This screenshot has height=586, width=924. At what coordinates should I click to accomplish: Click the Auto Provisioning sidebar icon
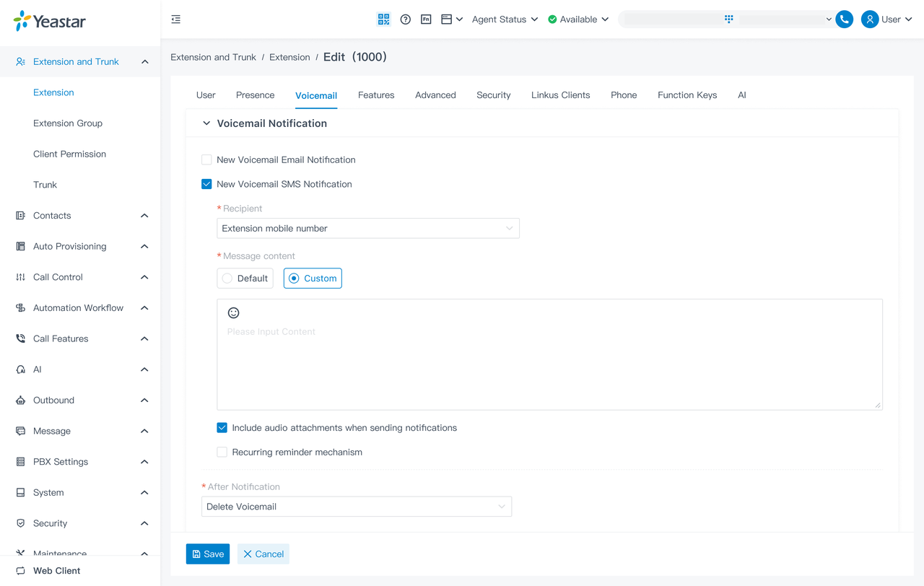(20, 246)
